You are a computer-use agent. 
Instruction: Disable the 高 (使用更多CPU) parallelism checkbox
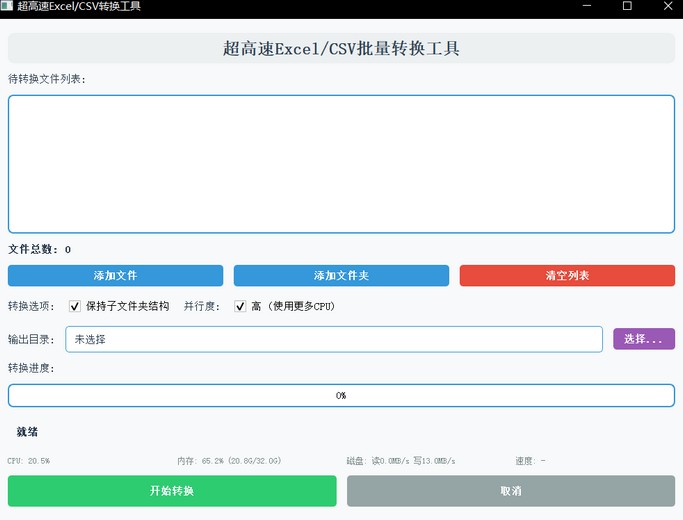pos(240,306)
